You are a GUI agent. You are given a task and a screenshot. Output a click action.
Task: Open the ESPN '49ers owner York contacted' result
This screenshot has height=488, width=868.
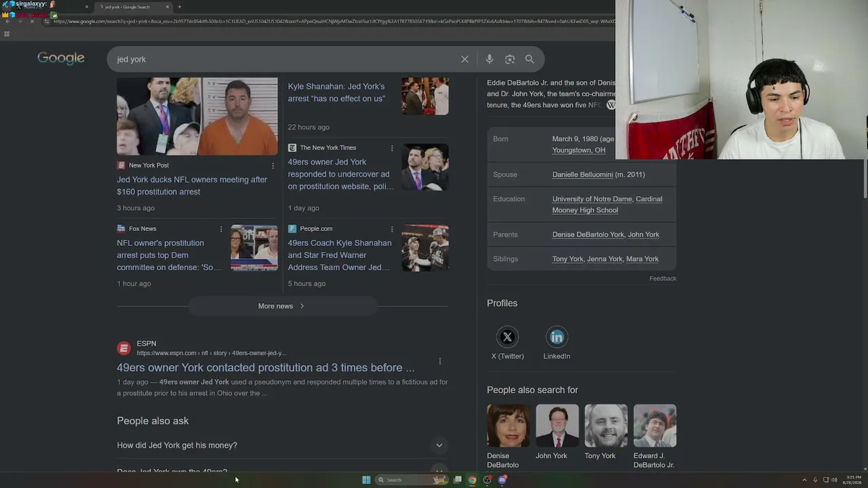[265, 367]
